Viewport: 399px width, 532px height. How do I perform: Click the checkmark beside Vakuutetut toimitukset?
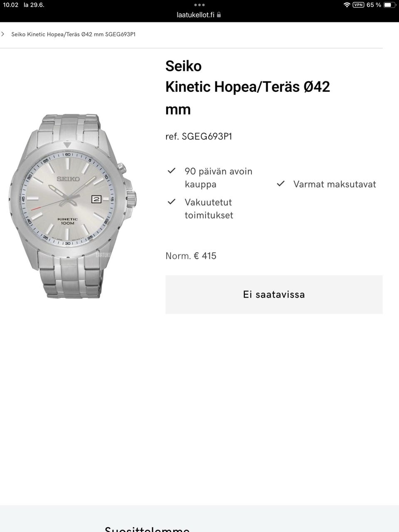(x=171, y=202)
